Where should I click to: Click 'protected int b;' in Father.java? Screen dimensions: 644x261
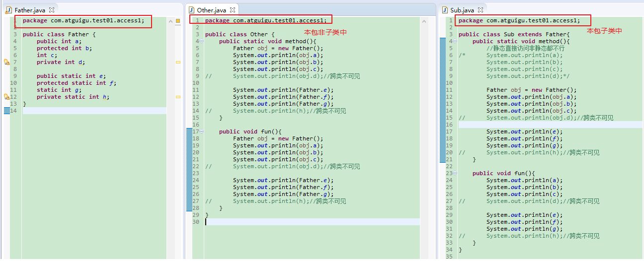65,48
